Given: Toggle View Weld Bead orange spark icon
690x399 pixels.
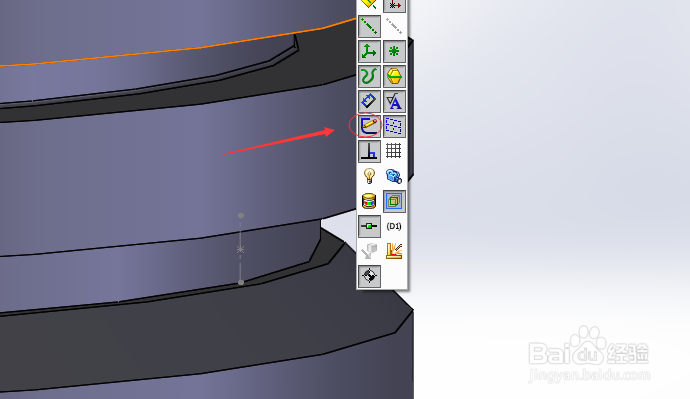Looking at the screenshot, I should tap(394, 251).
